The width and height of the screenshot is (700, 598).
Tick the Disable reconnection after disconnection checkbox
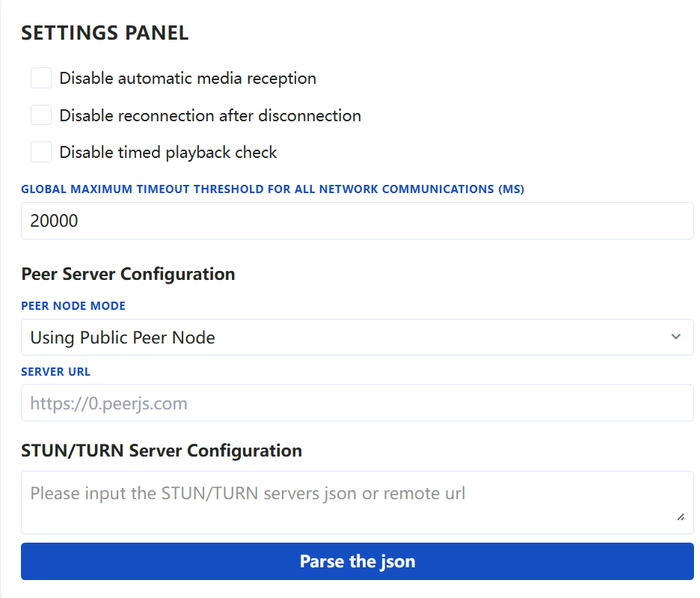pos(41,115)
